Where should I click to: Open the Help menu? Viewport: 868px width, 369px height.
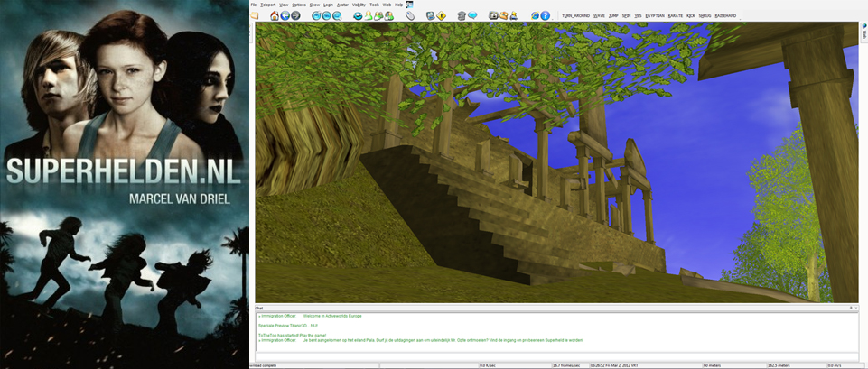pyautogui.click(x=399, y=5)
